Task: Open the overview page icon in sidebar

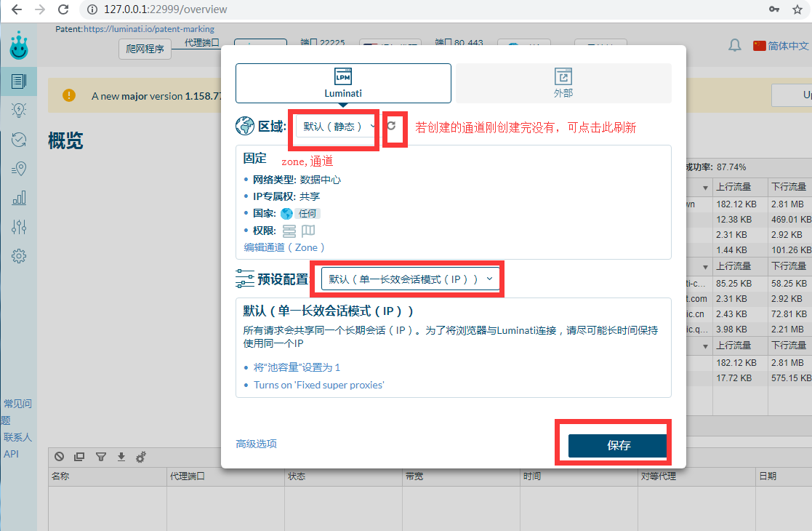Action: [19, 81]
